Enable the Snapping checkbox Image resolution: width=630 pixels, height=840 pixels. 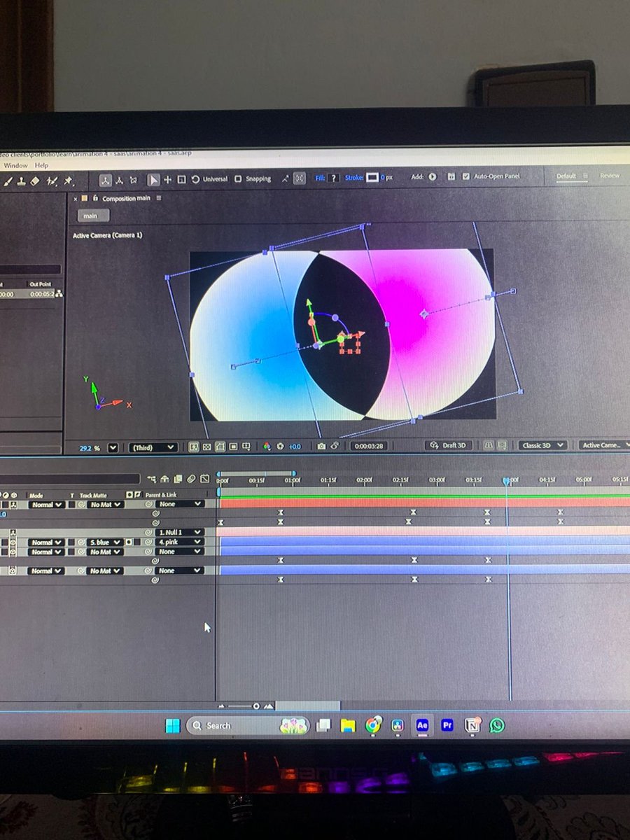coord(237,178)
